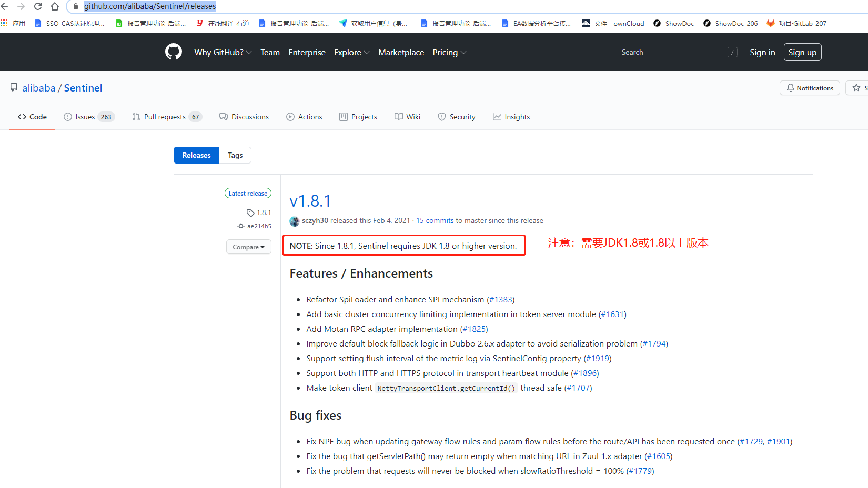868x488 pixels.
Task: Open the sczyh30 user profile link
Action: click(315, 220)
